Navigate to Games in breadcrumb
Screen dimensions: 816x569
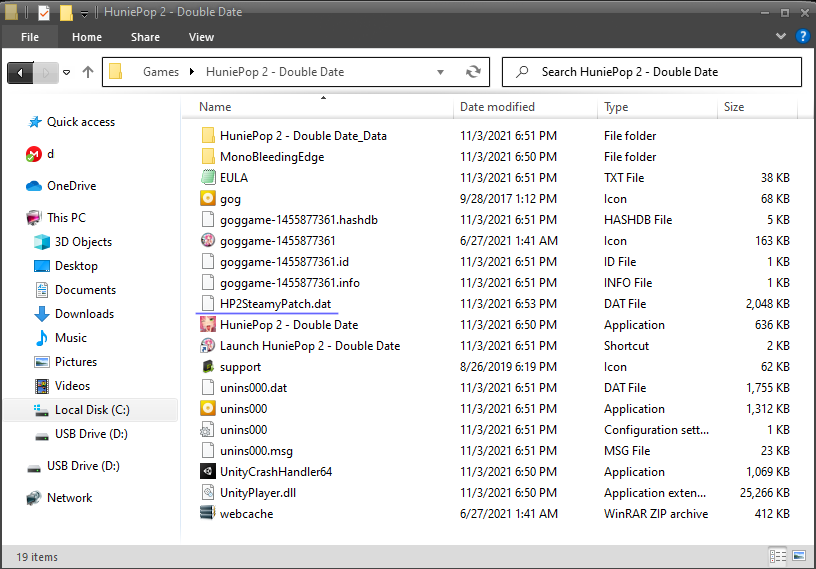tap(161, 72)
